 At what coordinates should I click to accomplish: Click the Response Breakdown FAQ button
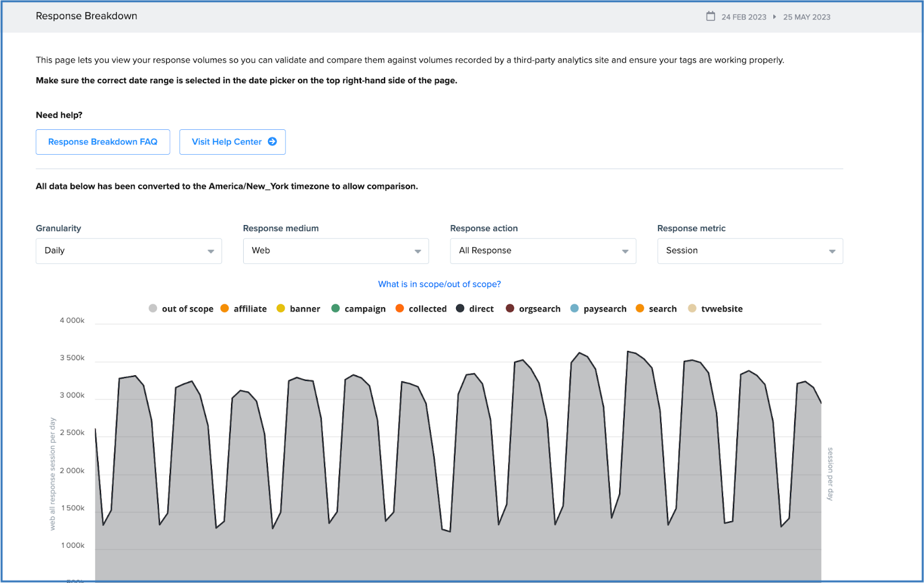[x=102, y=141]
